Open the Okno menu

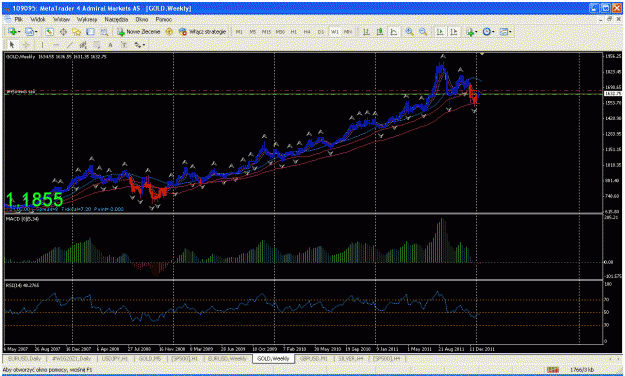coord(142,19)
